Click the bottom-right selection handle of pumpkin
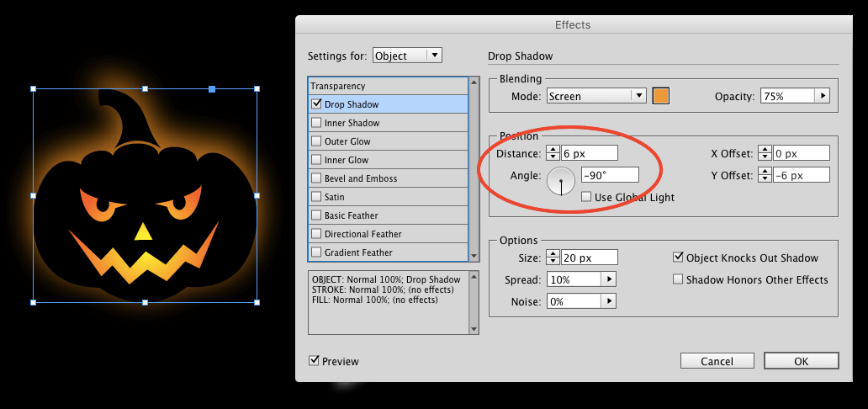Screen dimensions: 868x409 click(x=257, y=303)
